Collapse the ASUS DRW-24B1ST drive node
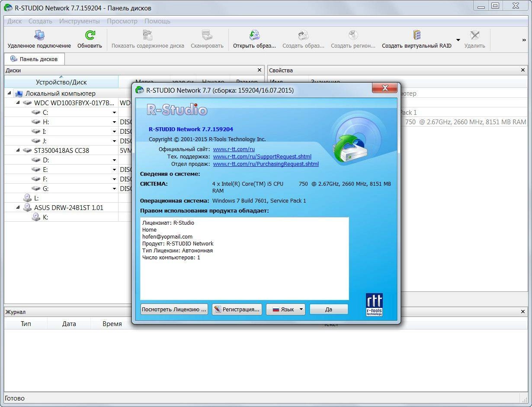Screen dimensions: 532x407 [x=18, y=207]
